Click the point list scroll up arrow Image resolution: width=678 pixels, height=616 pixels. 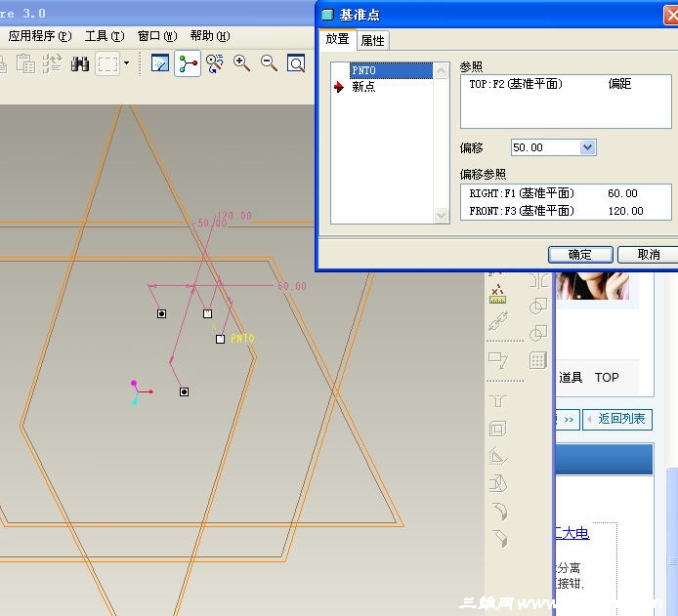441,70
